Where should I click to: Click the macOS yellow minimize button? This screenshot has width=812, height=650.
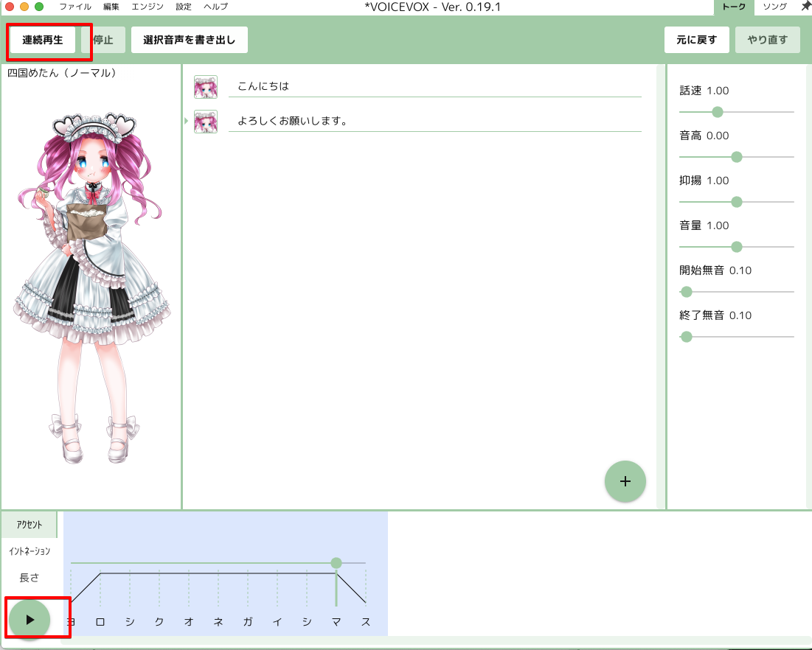24,7
